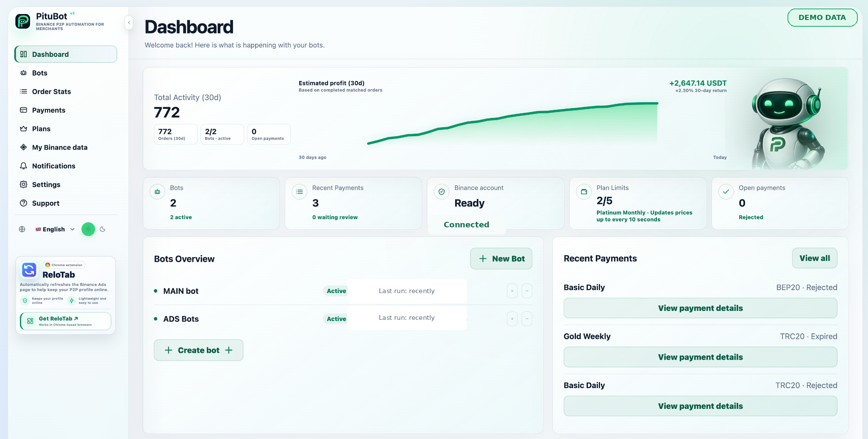
Task: Collapse the sidebar with the chevron button
Action: pos(129,22)
